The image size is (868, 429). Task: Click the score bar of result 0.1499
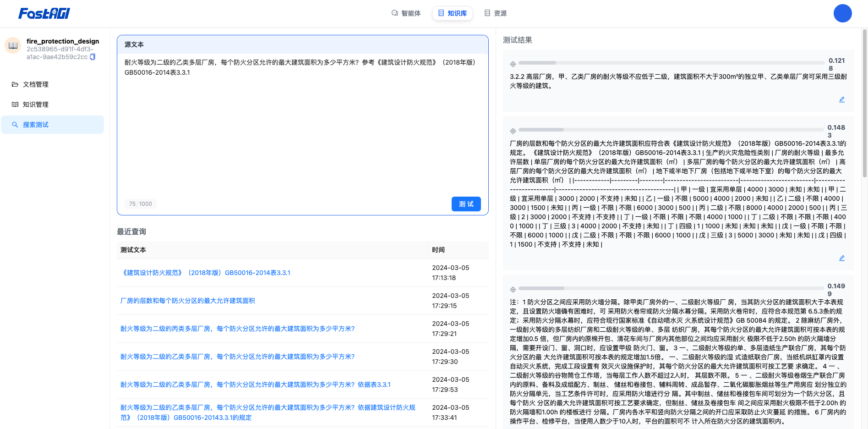click(671, 288)
